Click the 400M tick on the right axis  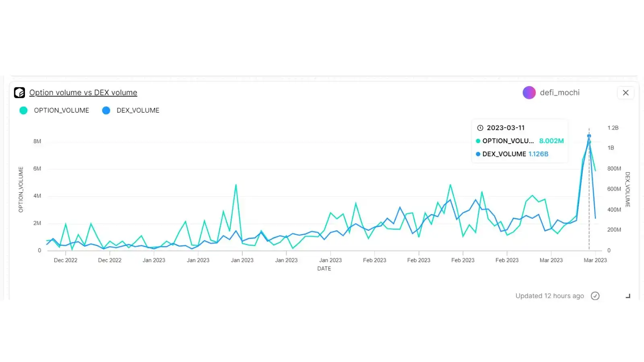tap(614, 210)
